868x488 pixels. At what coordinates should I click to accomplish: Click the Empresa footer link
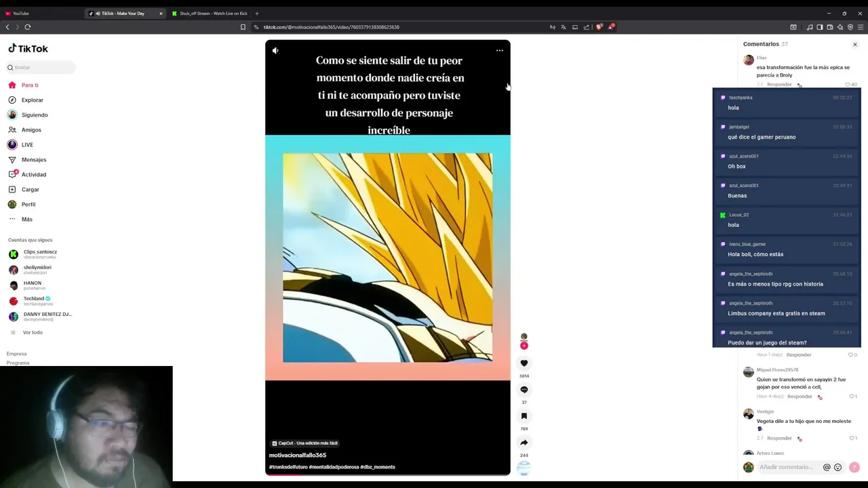(x=17, y=354)
